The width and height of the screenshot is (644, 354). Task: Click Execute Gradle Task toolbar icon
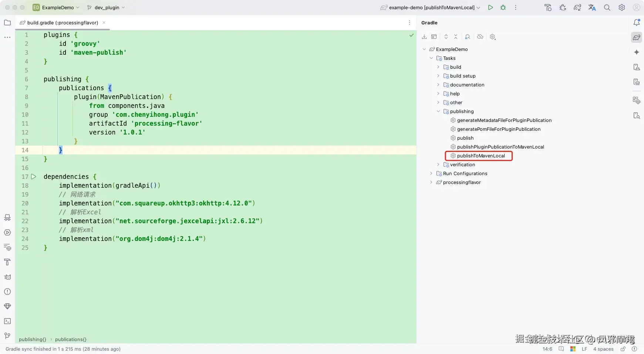[434, 37]
